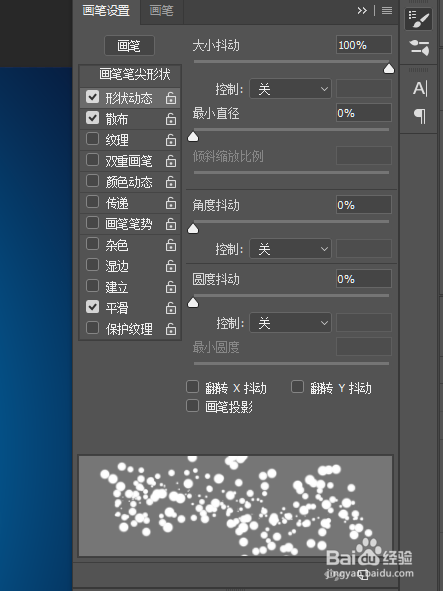
Task: Click the 最小直径 slider handle
Action: click(x=193, y=136)
